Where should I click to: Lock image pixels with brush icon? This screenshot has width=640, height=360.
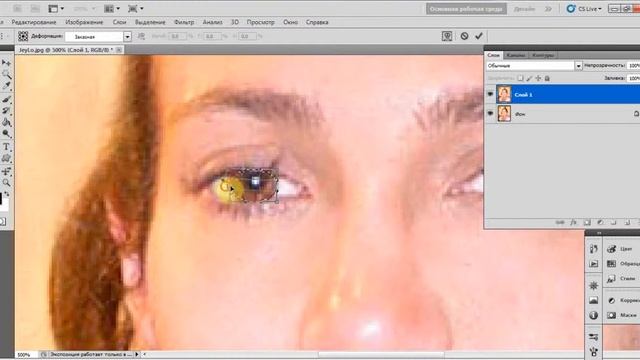[529, 78]
